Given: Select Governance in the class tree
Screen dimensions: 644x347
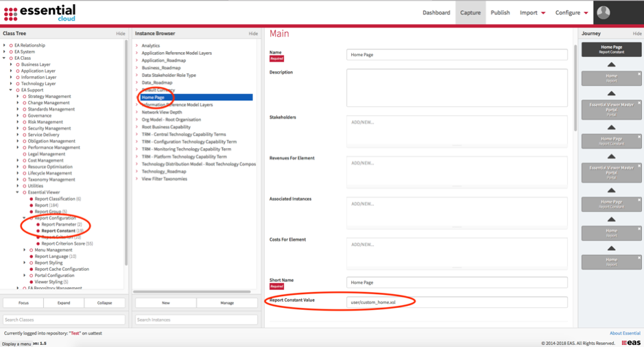Looking at the screenshot, I should 39,115.
